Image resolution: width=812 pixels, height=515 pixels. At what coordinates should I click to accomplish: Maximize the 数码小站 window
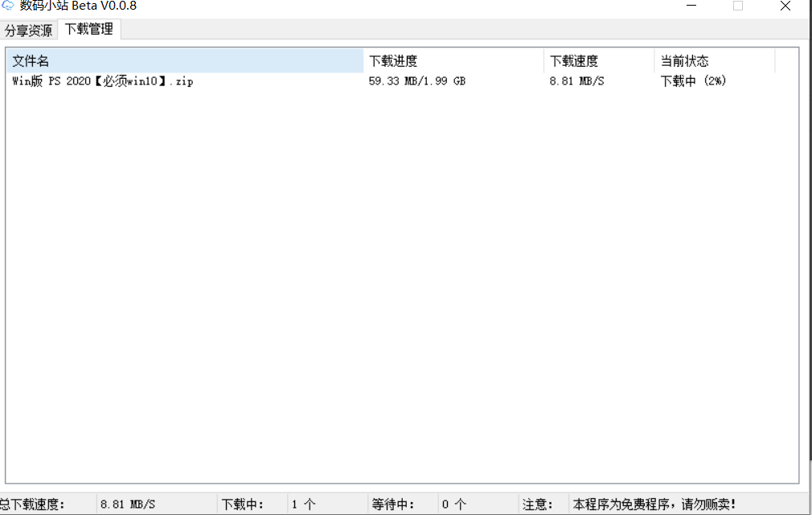tap(738, 6)
